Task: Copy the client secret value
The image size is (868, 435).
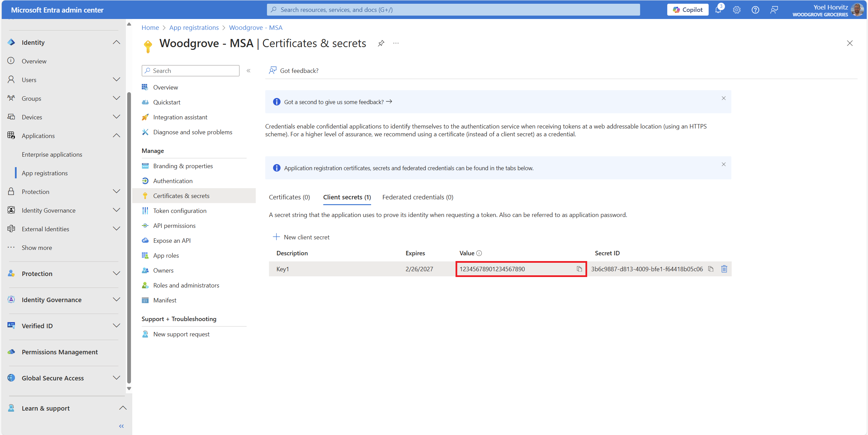Action: (x=579, y=269)
